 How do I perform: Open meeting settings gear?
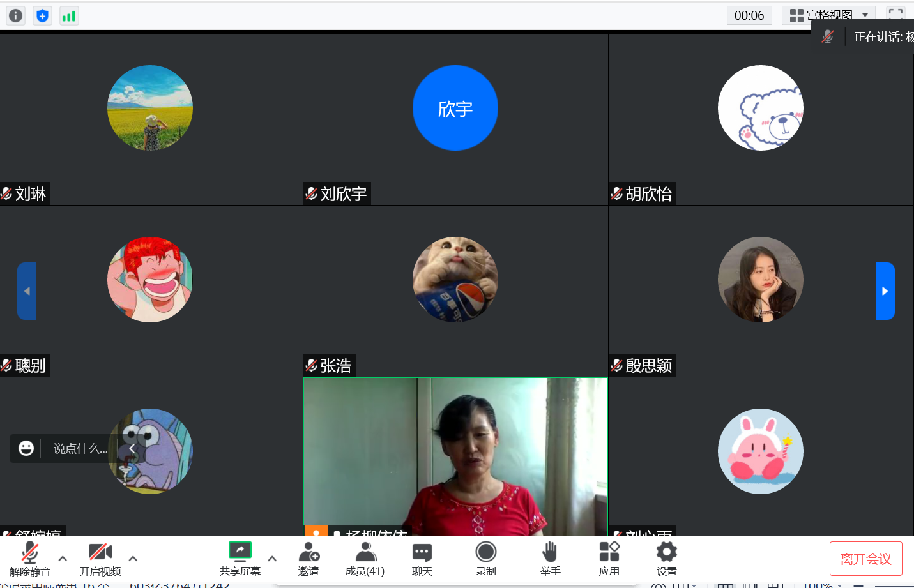click(x=666, y=559)
